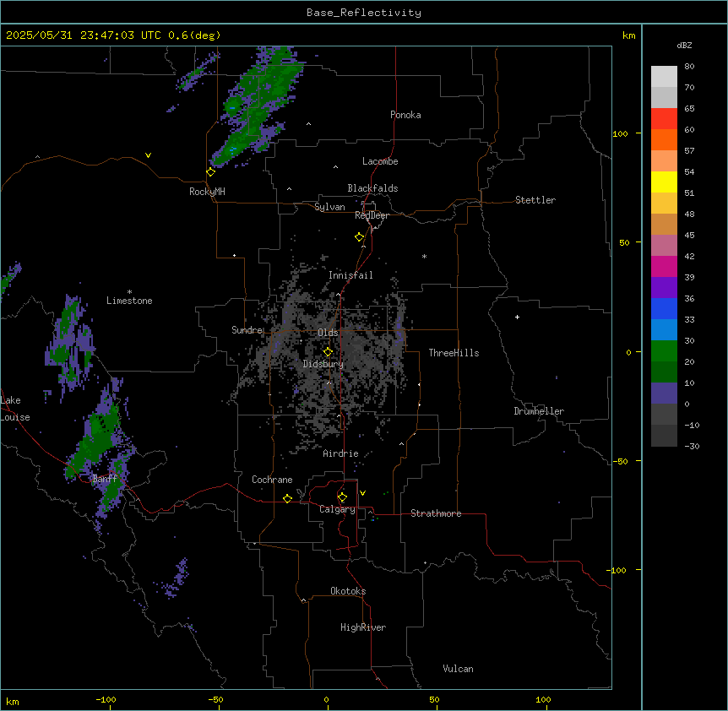Select the slate-purple 0-10 dBZ legend swatch

(x=664, y=393)
